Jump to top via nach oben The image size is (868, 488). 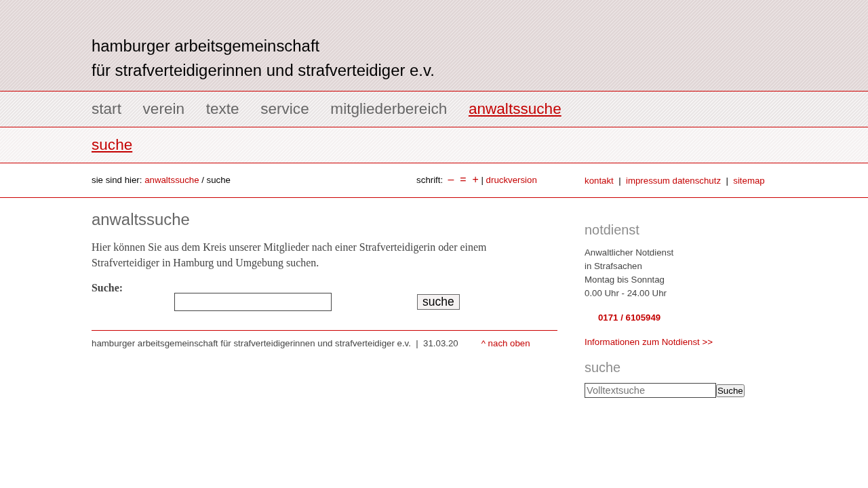pos(506,344)
